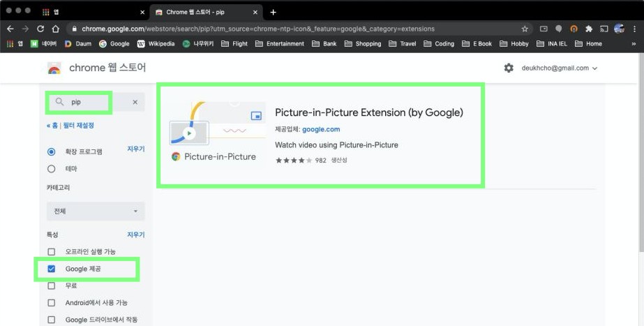Image resolution: width=644 pixels, height=326 pixels.
Task: Expand the 전체 category dropdown
Action: point(96,211)
